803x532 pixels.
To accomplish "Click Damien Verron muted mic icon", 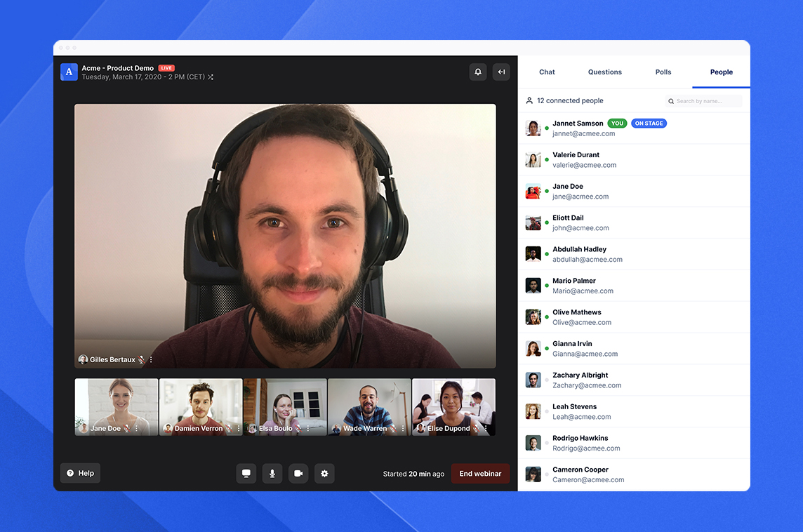I will 229,429.
